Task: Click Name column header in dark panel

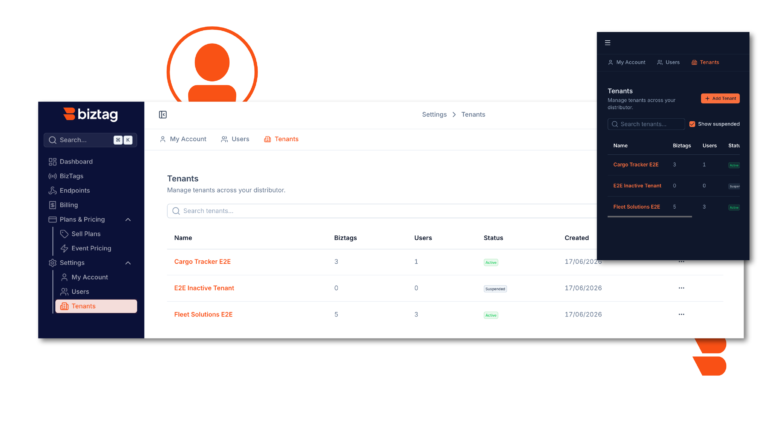Action: [x=620, y=146]
